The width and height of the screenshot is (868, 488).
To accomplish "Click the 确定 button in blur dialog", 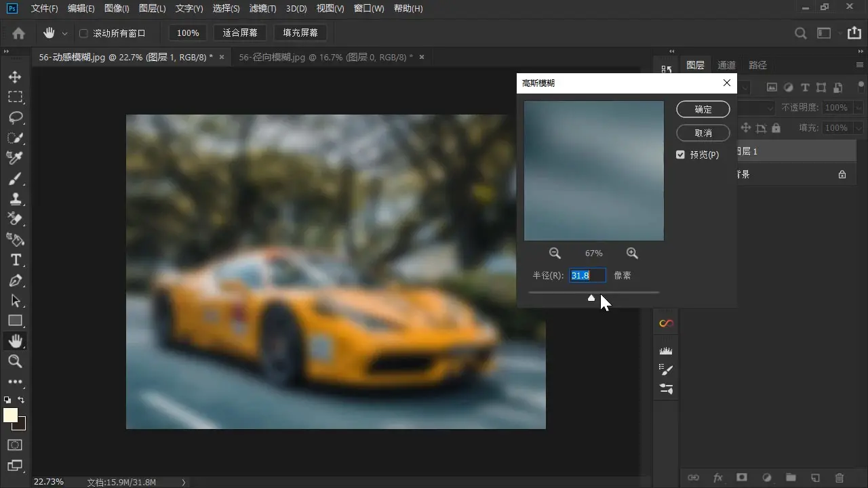I will 703,109.
